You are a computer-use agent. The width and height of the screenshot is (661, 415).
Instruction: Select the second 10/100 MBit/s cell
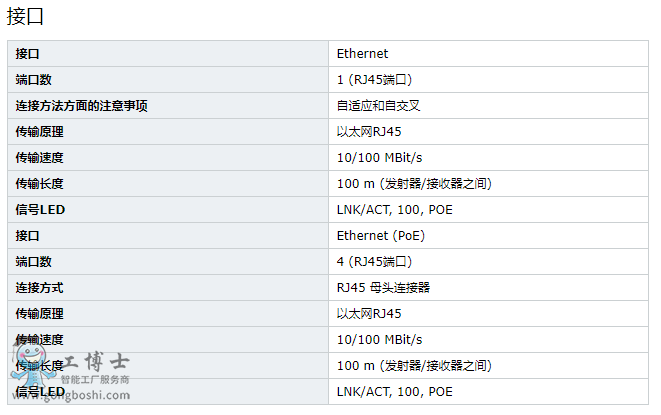488,340
